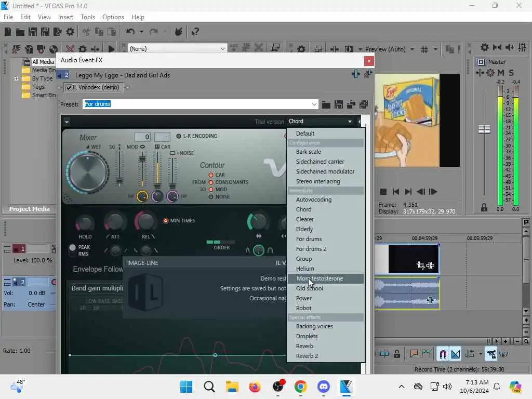Image resolution: width=532 pixels, height=399 pixels.
Task: Click the Undo arrow icon
Action: pyautogui.click(x=130, y=32)
